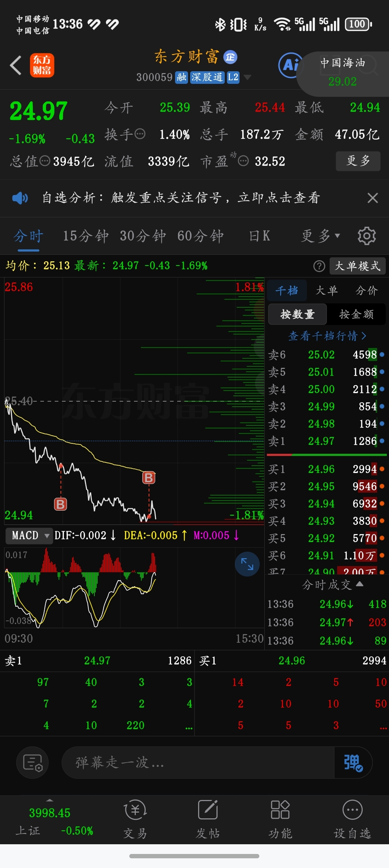Open the 自选分析 signal notice
The height and width of the screenshot is (868, 389).
[x=181, y=198]
